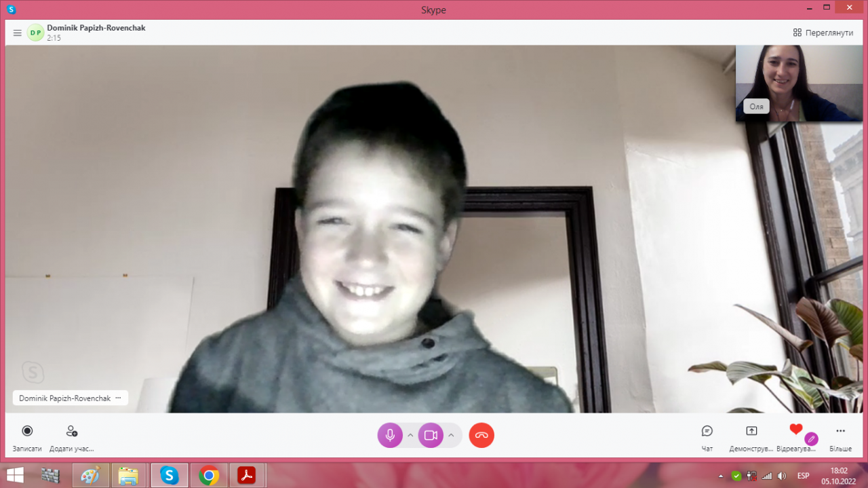Click the Dominik Papizh-Rovenchak call title

(96, 28)
